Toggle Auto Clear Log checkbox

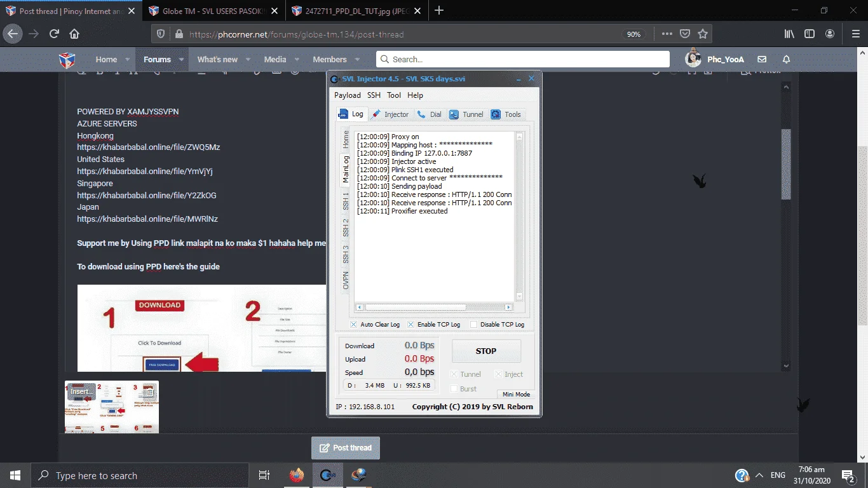coord(353,324)
